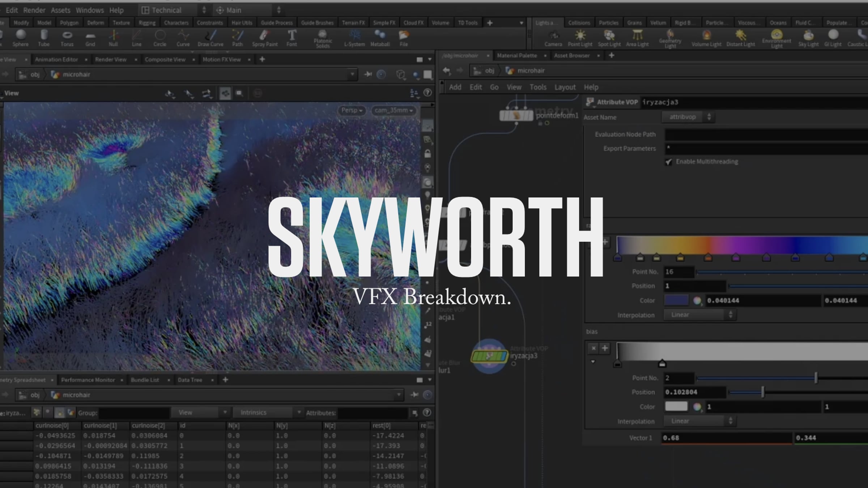Click the spreadsheet Group input field

coord(134,412)
